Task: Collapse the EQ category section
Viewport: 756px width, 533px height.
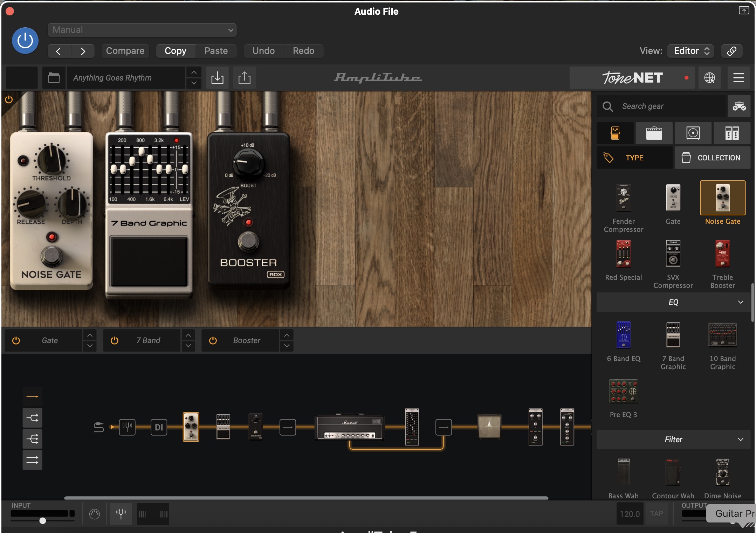Action: point(673,302)
